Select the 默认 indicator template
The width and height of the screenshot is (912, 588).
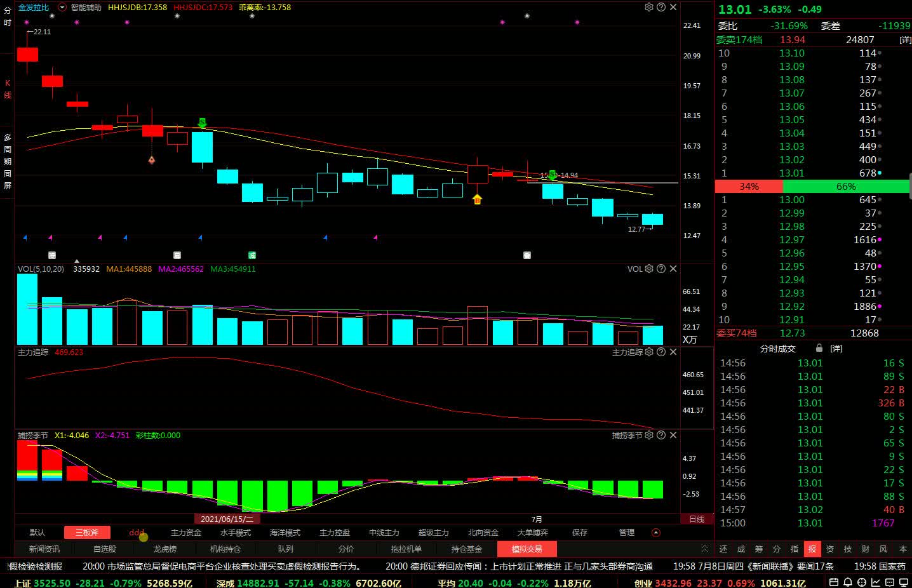[37, 533]
